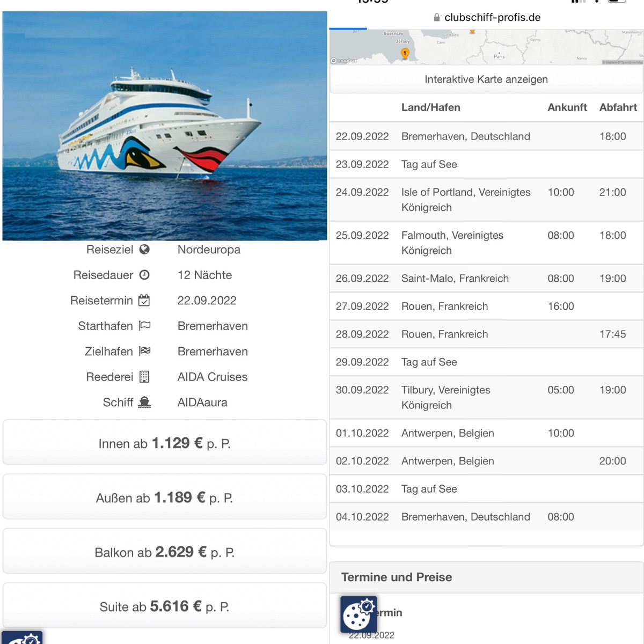Click the clubschiff-profis.de address bar

tap(487, 18)
